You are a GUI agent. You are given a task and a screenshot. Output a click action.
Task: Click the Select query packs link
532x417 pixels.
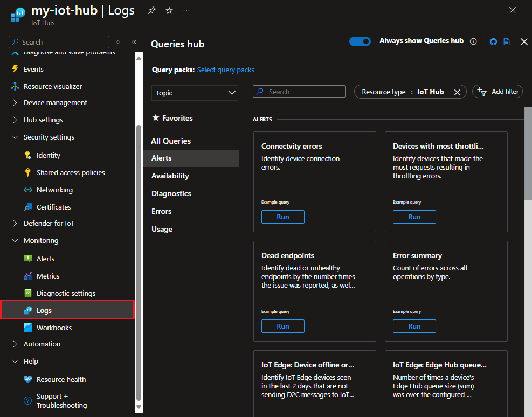(225, 70)
